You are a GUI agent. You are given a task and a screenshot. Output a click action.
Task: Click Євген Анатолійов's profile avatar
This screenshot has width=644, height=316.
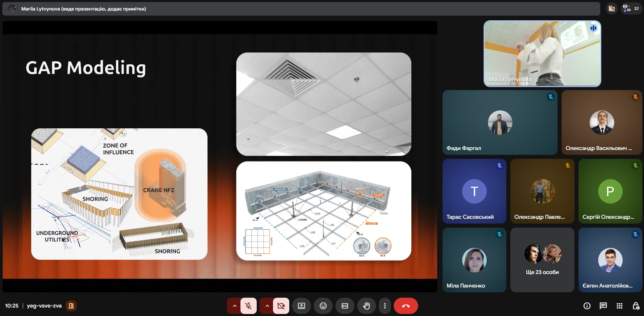coord(610,260)
